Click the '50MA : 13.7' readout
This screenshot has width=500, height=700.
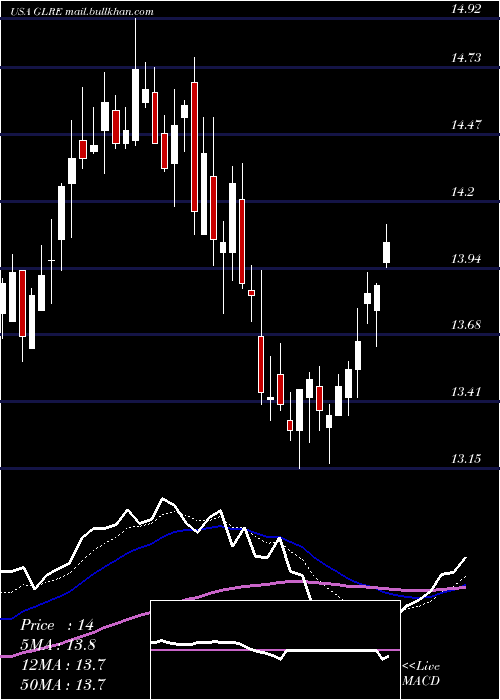63,684
